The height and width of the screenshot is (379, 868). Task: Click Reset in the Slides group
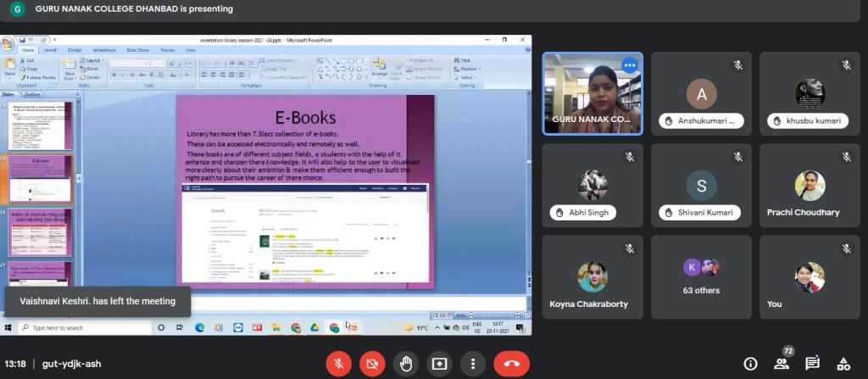pos(90,69)
